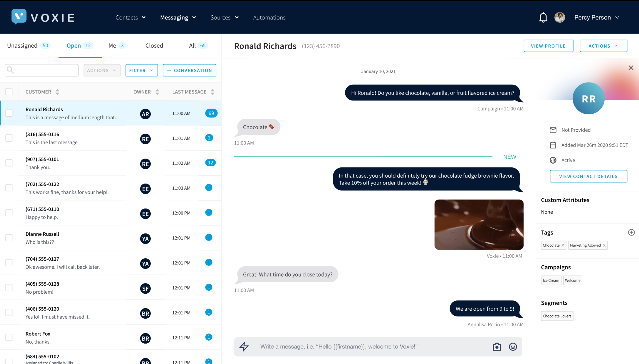Expand the Filter dropdown
The width and height of the screenshot is (639, 364).
(x=141, y=70)
